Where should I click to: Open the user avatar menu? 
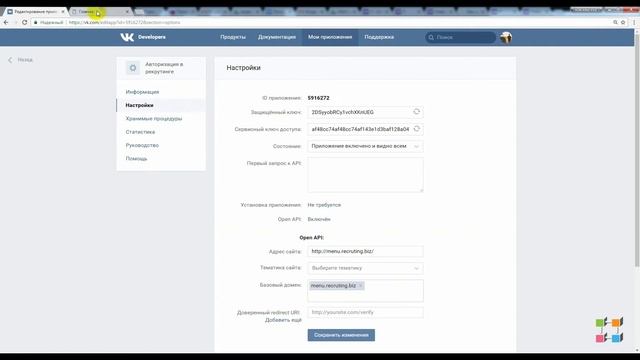[x=506, y=37]
